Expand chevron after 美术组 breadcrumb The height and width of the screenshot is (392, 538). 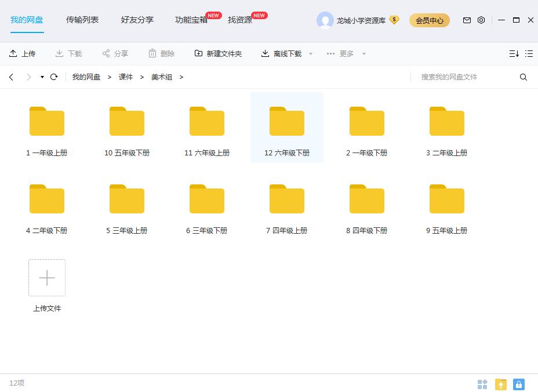click(x=181, y=77)
